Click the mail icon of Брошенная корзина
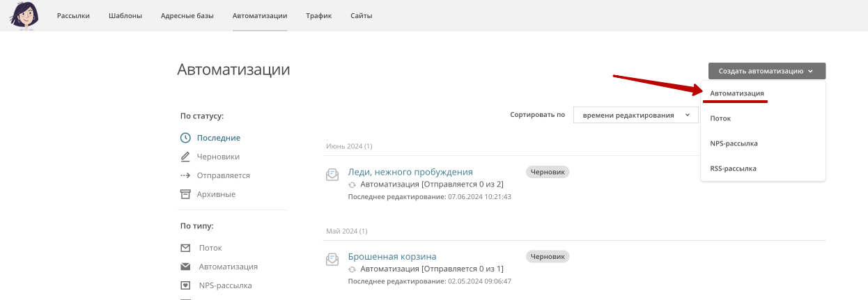Image resolution: width=868 pixels, height=300 pixels. [333, 259]
